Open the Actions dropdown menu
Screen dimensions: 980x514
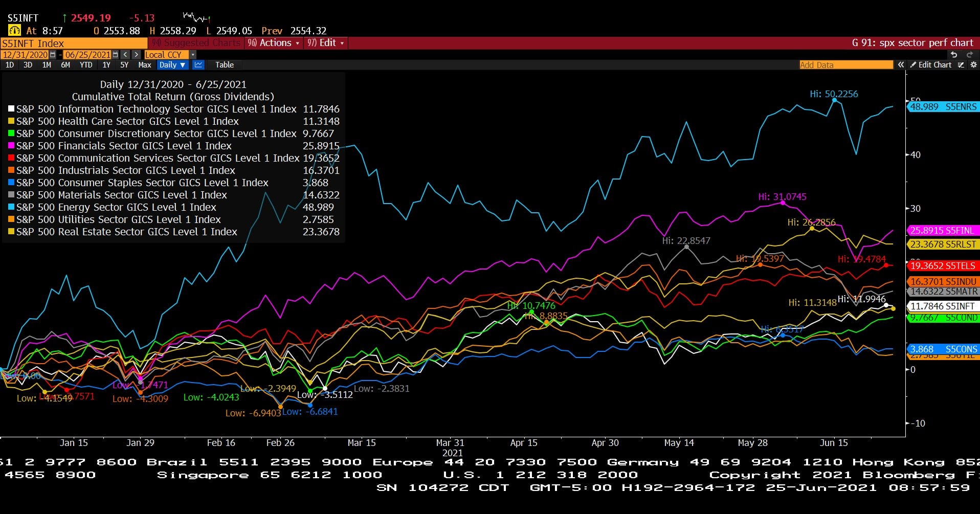click(x=274, y=43)
